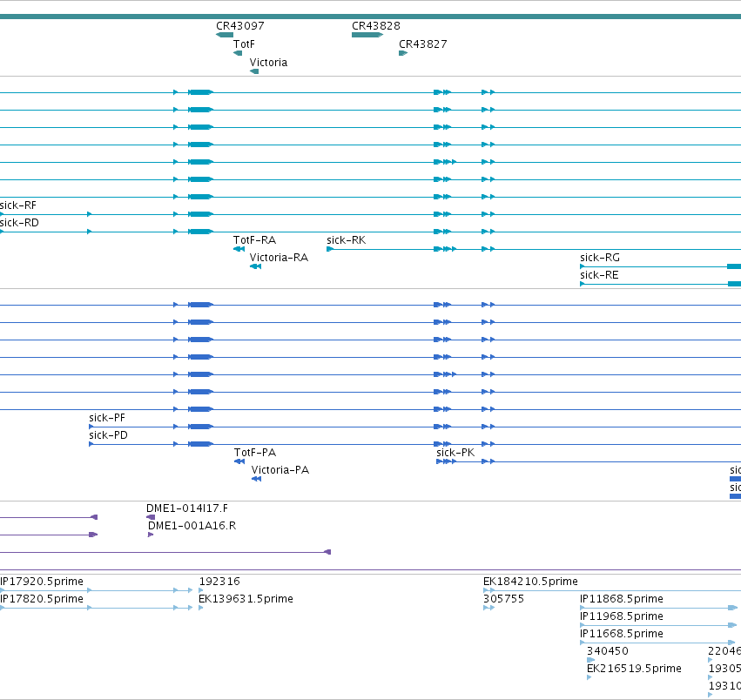Image resolution: width=741 pixels, height=700 pixels.
Task: Select the EK139631.5prime EST label
Action: pyautogui.click(x=246, y=599)
